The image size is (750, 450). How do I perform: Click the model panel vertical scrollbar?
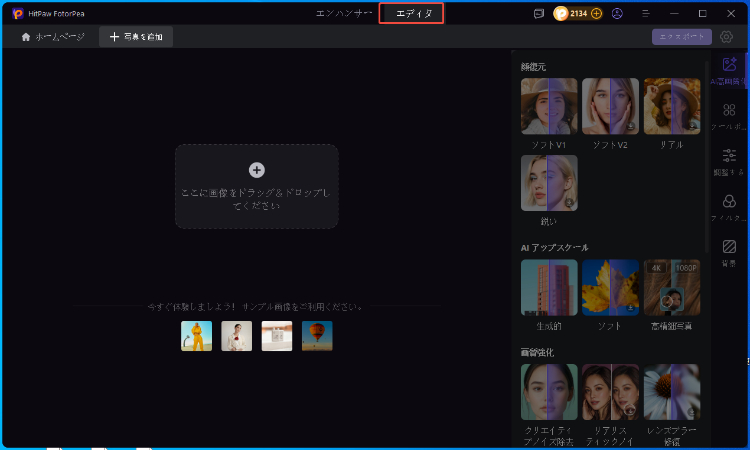(x=707, y=158)
